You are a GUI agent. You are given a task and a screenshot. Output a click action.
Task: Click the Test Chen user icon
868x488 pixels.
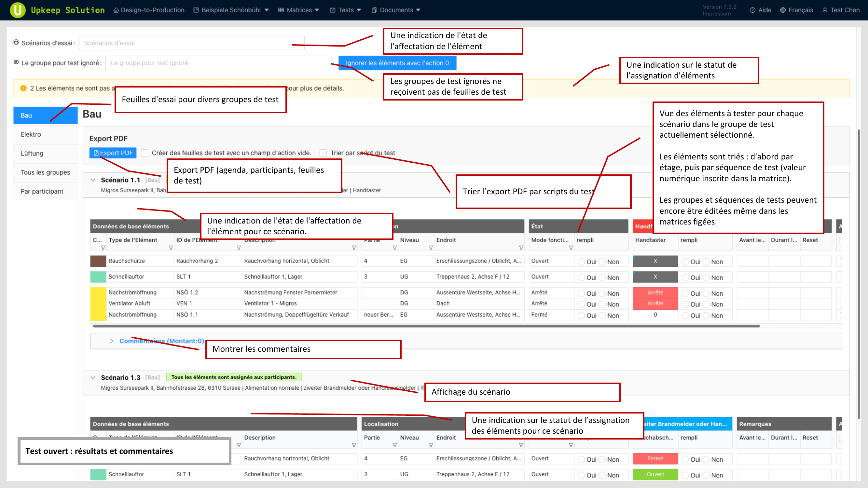[825, 10]
